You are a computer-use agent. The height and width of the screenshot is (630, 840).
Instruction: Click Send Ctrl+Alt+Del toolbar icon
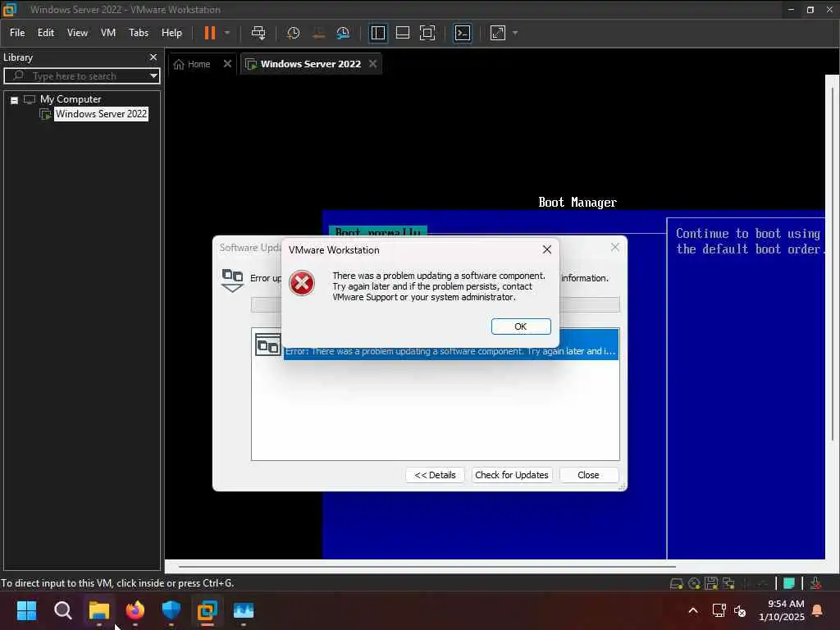258,33
